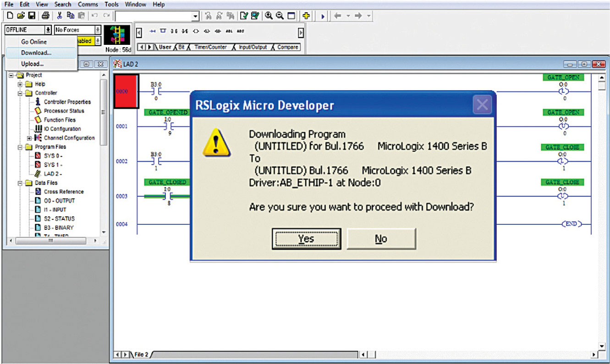Select the red rung 0000 marker

(126, 91)
